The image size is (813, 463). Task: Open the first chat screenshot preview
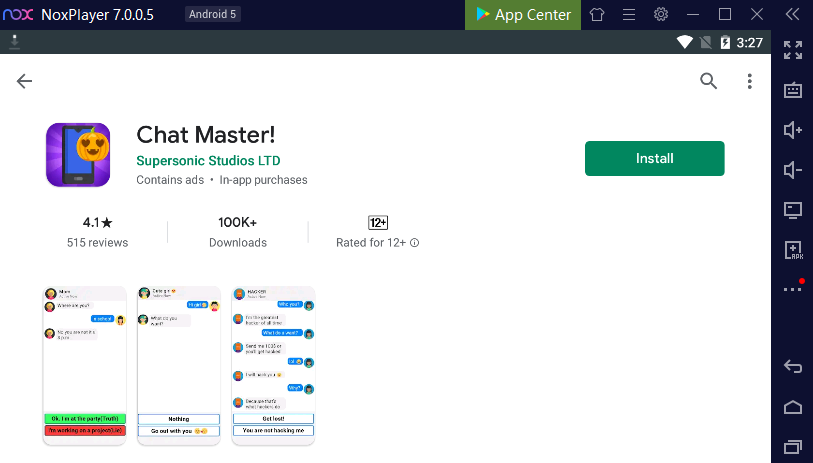(85, 365)
